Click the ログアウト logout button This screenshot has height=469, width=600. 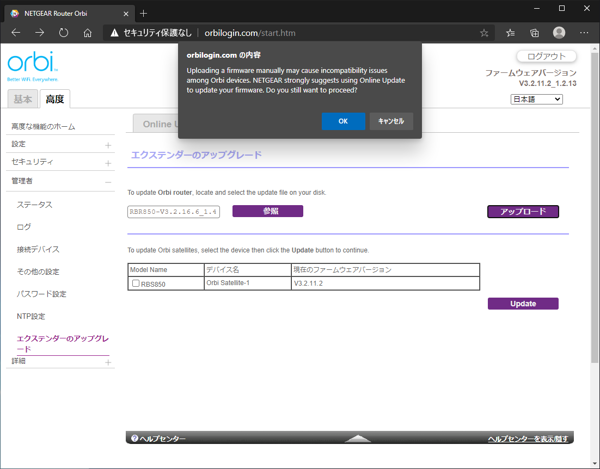pyautogui.click(x=546, y=56)
